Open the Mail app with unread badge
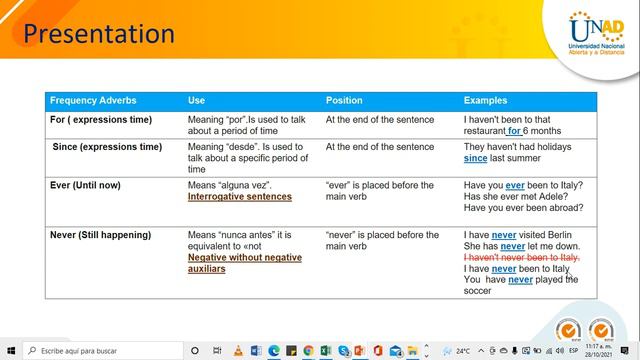Viewport: 640px width, 360px height. pos(396,351)
